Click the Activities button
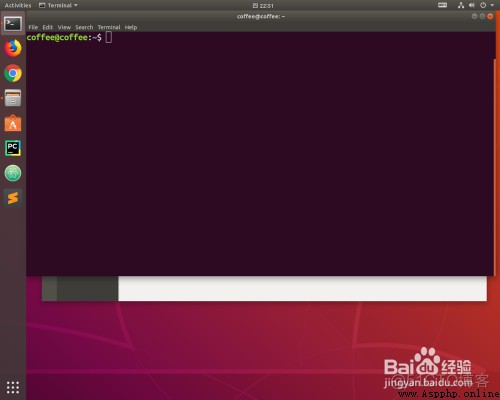 tap(18, 5)
